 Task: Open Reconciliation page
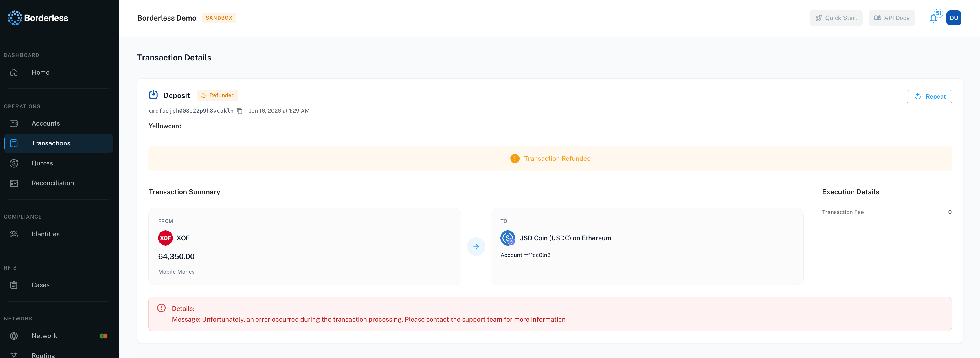53,183
